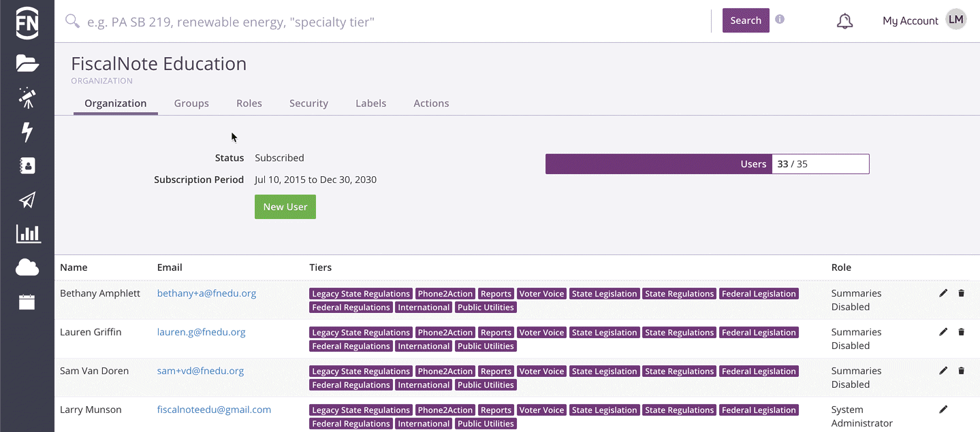980x432 pixels.
Task: Switch to the Roles tab
Action: [249, 103]
